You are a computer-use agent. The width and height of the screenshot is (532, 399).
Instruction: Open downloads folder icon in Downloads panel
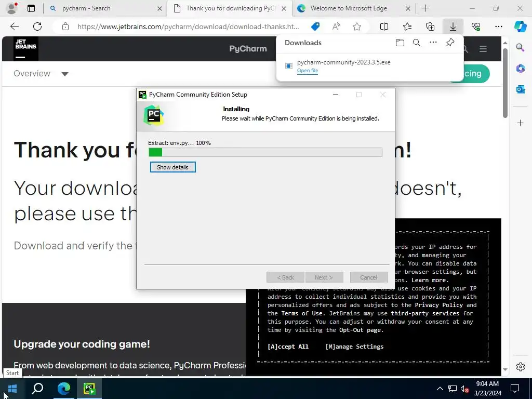point(400,43)
